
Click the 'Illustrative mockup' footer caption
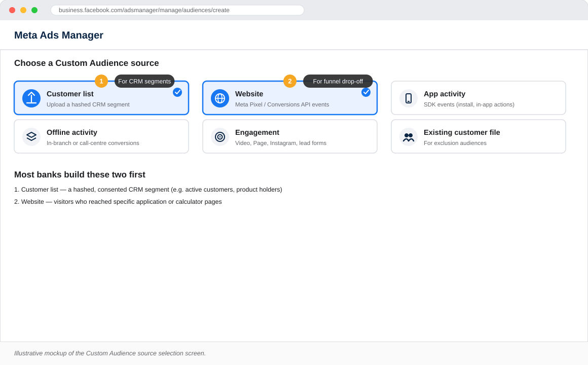tap(110, 353)
